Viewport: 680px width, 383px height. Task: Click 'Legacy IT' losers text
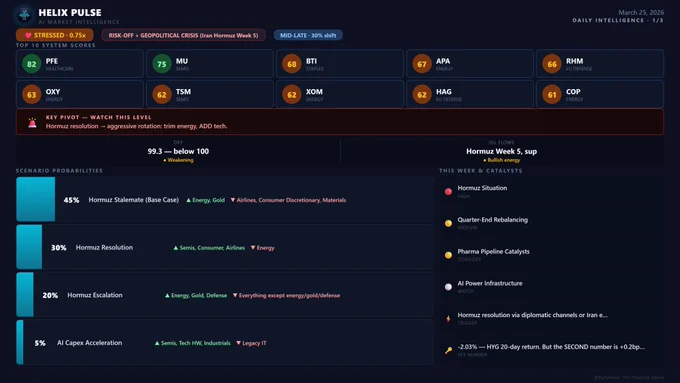pyautogui.click(x=251, y=343)
